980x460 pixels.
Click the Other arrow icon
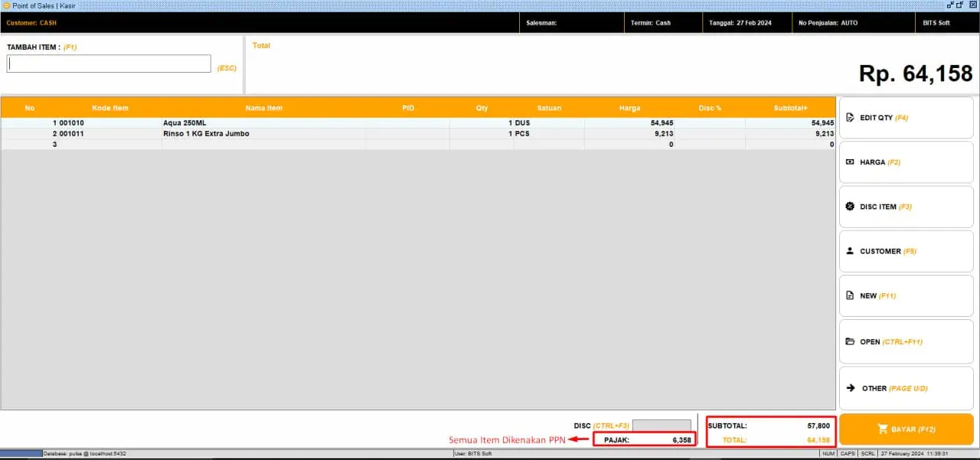(x=850, y=388)
